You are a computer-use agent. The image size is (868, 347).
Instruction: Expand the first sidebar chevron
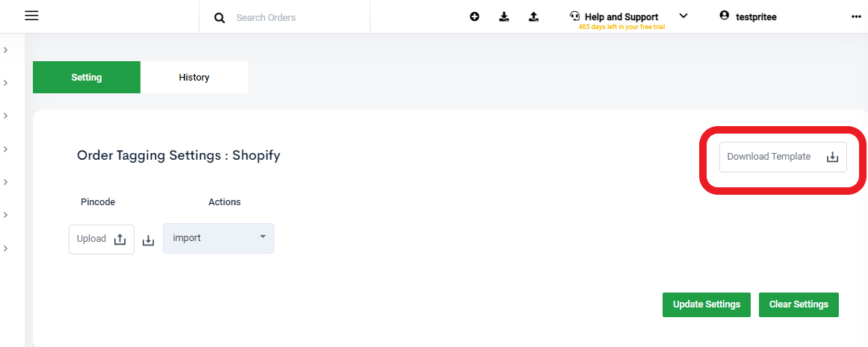5,50
